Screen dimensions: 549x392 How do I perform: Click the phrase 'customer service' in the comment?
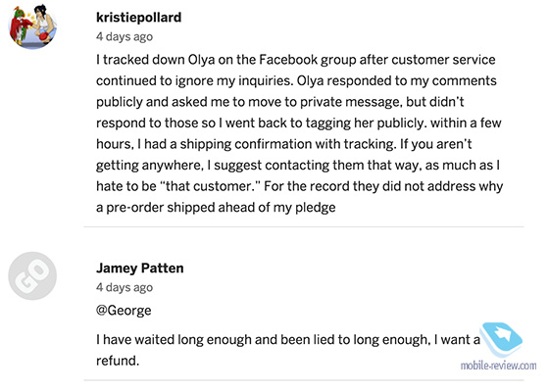443,60
